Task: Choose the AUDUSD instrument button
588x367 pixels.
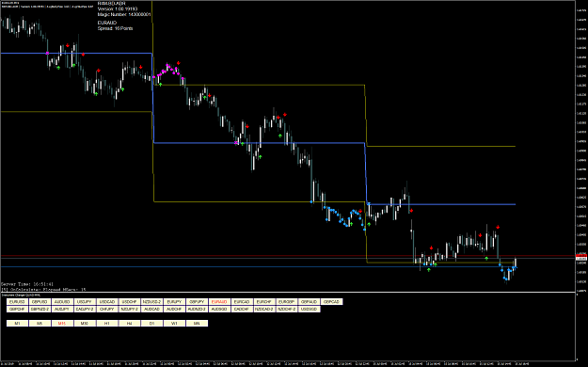Action: [x=62, y=302]
